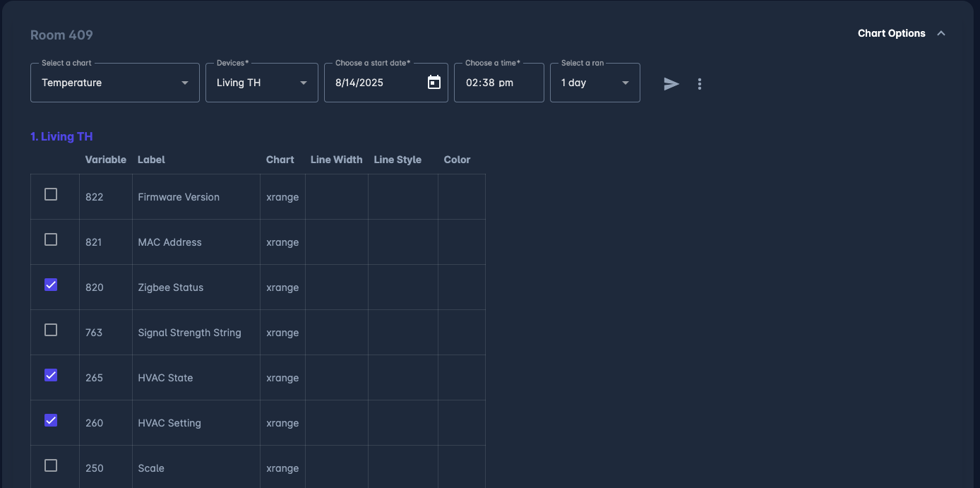Viewport: 980px width, 488px height.
Task: Click the Line Width cell for HVAC State
Action: coord(336,378)
